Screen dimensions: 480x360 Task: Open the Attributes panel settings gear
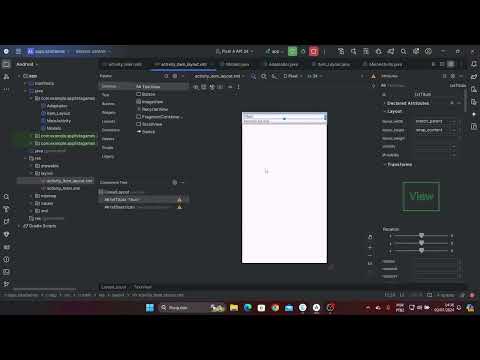pyautogui.click(x=453, y=76)
